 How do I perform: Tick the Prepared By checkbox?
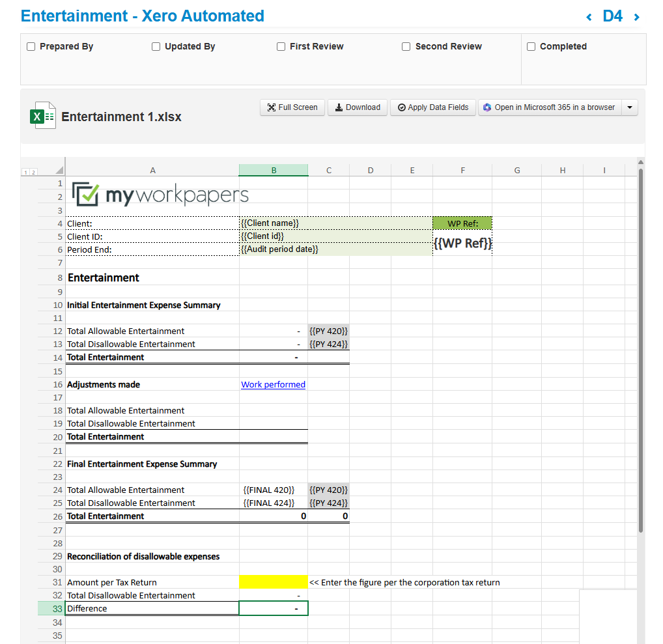tap(31, 47)
